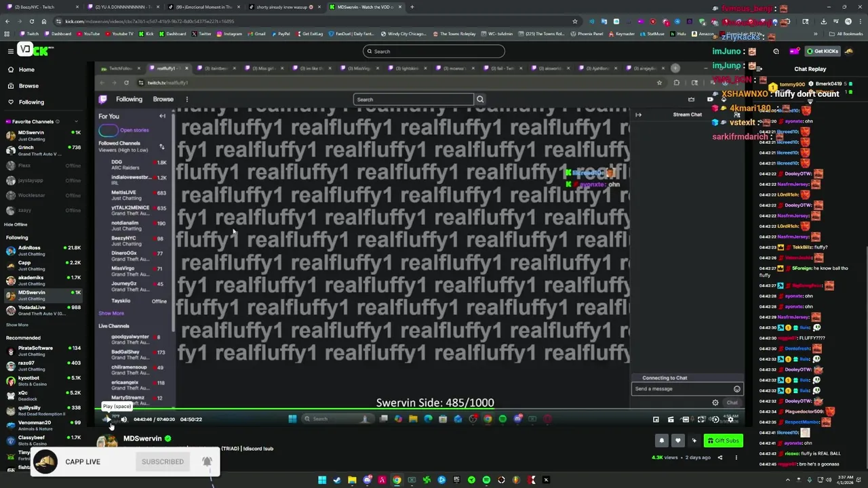Expand All Bookmarks folder

[846, 34]
